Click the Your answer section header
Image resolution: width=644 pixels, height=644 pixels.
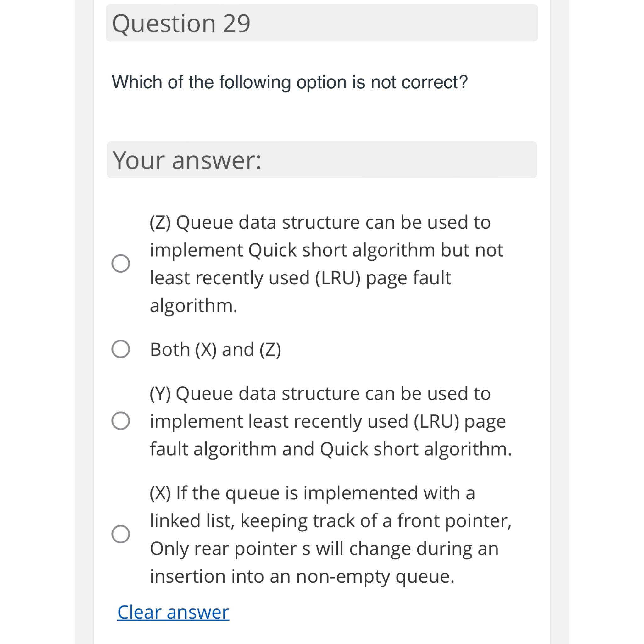[x=322, y=160]
